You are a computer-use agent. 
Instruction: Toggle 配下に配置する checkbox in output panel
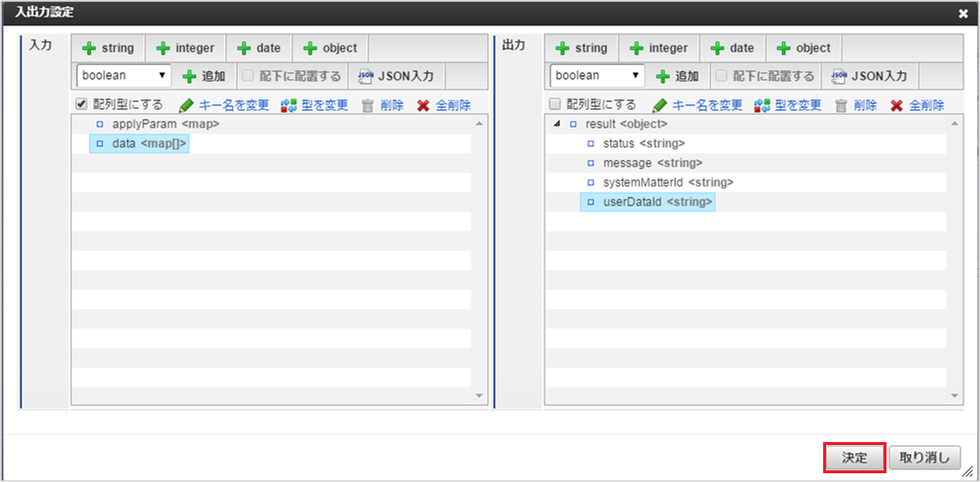(x=721, y=76)
